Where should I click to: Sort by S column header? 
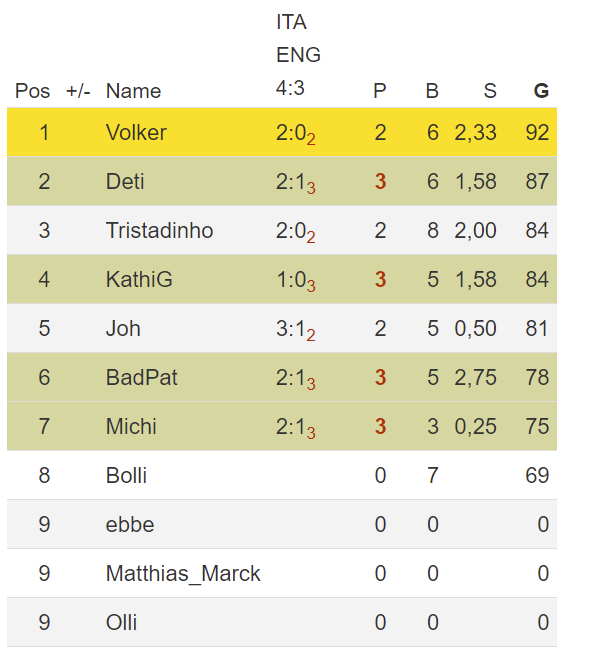coord(490,91)
